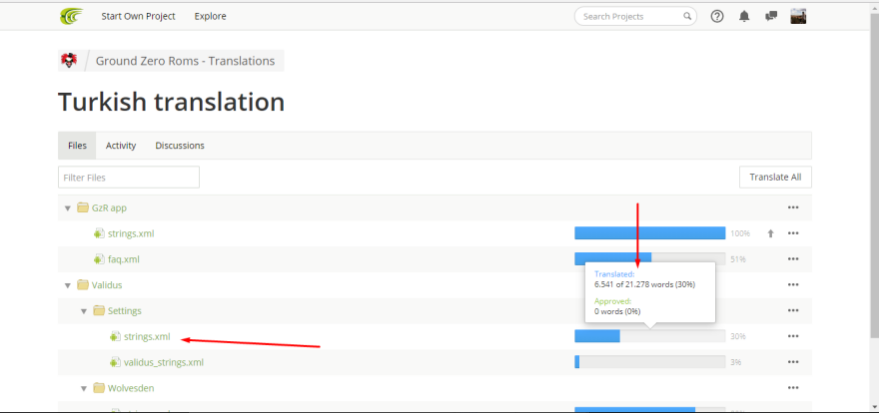Click the 30% progress bar of Settings strings.xml

tap(650, 336)
